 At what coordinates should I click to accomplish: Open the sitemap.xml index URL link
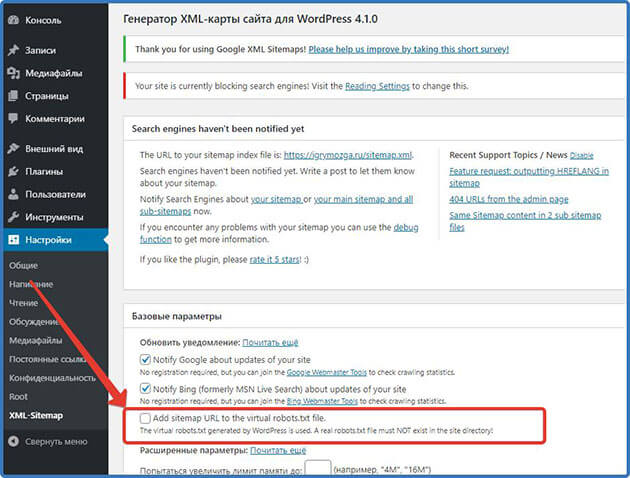[x=348, y=155]
